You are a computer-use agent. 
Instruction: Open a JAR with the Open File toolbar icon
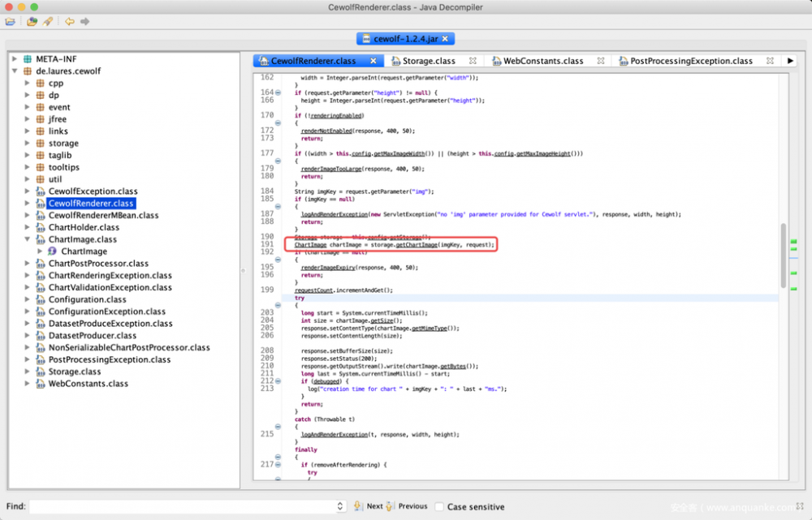[x=11, y=22]
